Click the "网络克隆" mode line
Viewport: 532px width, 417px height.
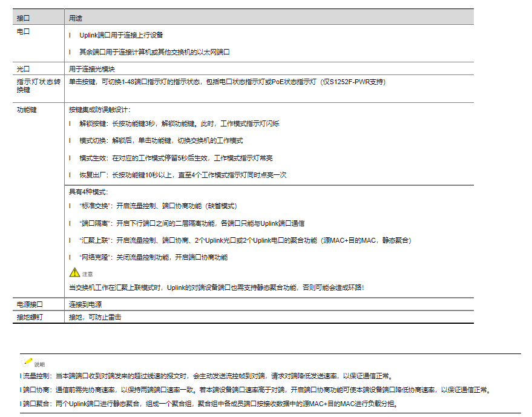(153, 258)
